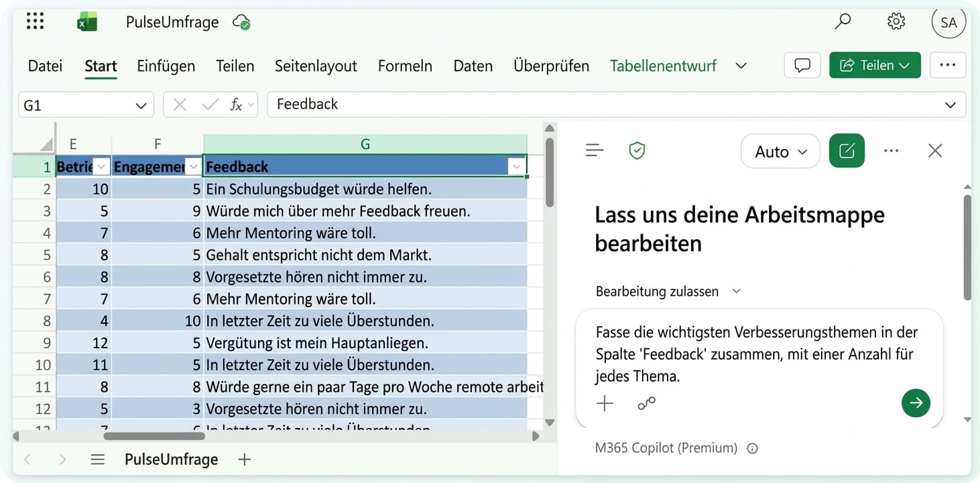This screenshot has width=980, height=483.
Task: Close the Copilot pane
Action: click(935, 151)
